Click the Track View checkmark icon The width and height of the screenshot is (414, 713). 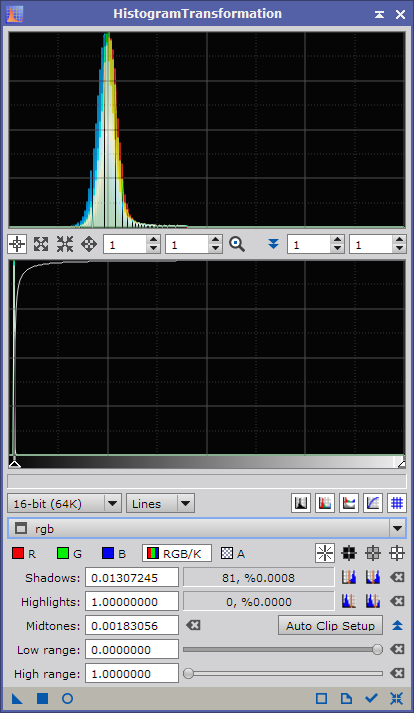pos(371,698)
